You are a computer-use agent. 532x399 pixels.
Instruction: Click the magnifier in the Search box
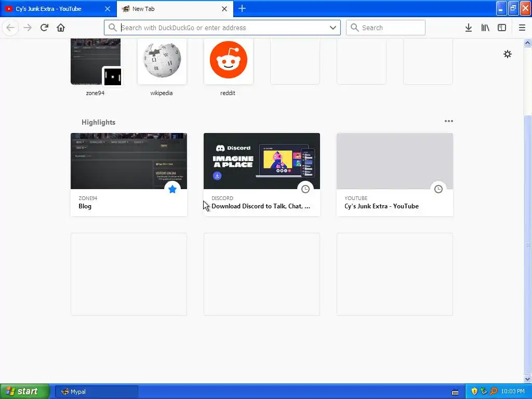click(x=354, y=28)
